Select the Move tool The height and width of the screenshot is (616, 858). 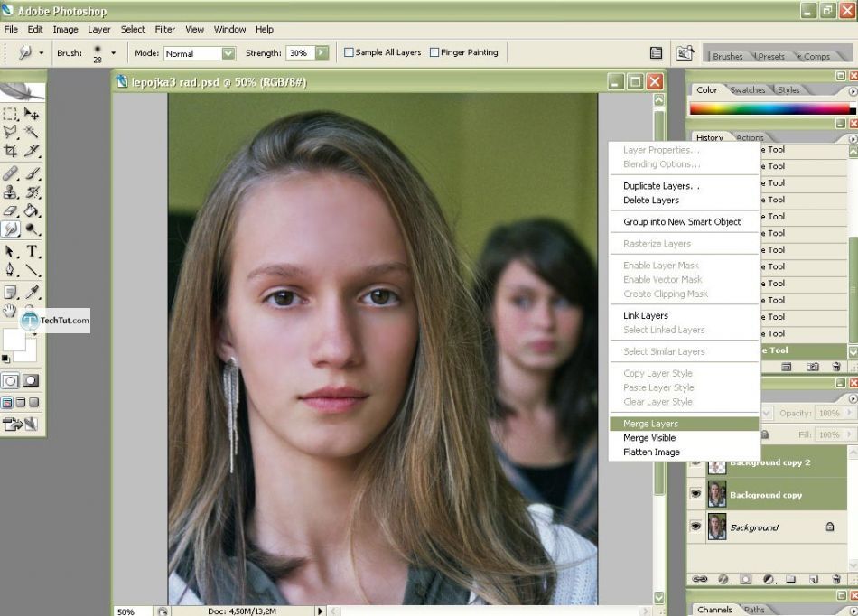pyautogui.click(x=32, y=114)
